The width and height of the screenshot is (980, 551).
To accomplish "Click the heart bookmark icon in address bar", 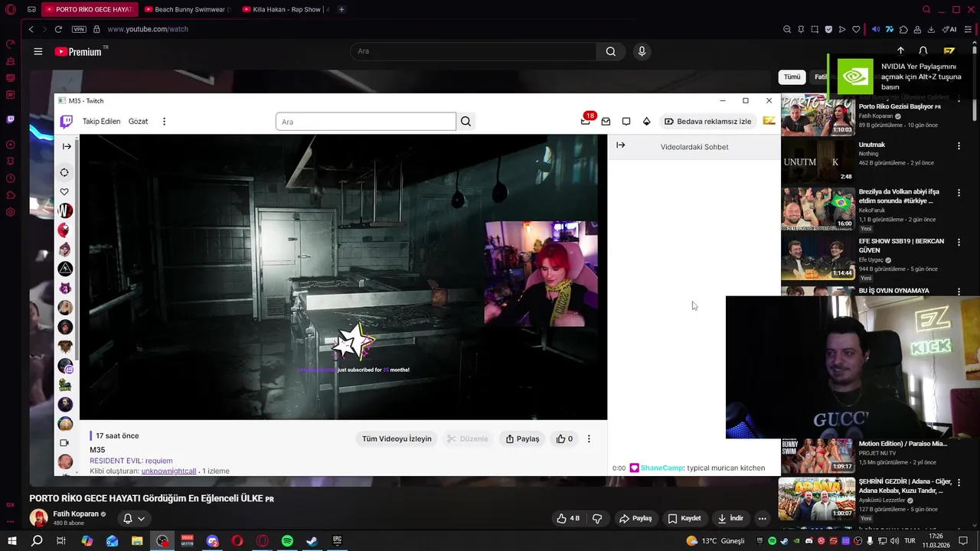I will click(x=856, y=29).
